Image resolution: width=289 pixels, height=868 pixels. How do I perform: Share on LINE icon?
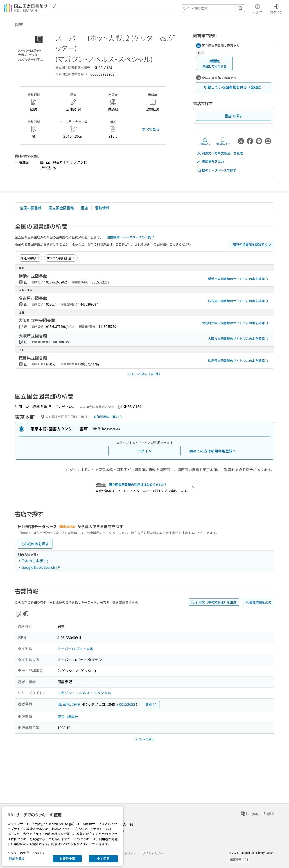[x=259, y=141]
